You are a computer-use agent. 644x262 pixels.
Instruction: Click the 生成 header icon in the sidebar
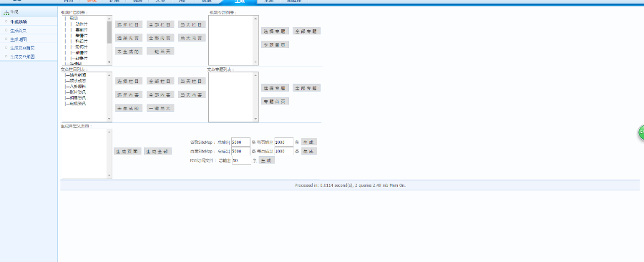(x=6, y=12)
